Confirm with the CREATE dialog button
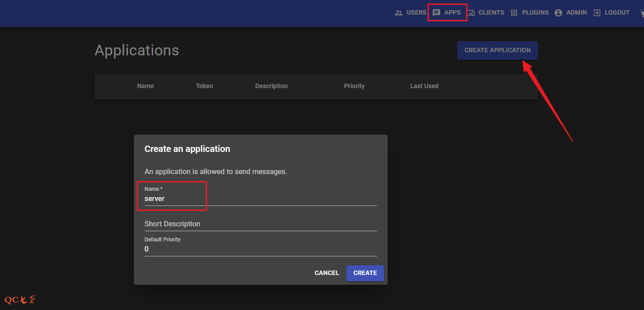The height and width of the screenshot is (310, 644). pos(365,273)
